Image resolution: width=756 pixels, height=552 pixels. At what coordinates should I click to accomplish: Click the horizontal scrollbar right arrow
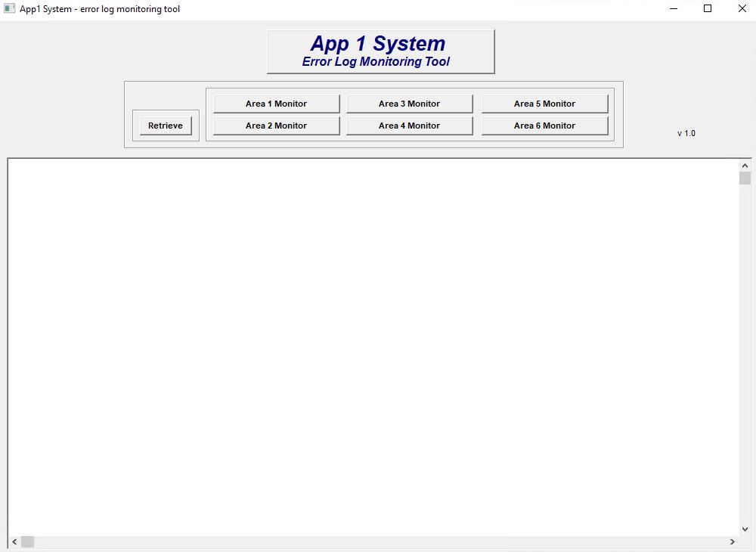coord(733,542)
